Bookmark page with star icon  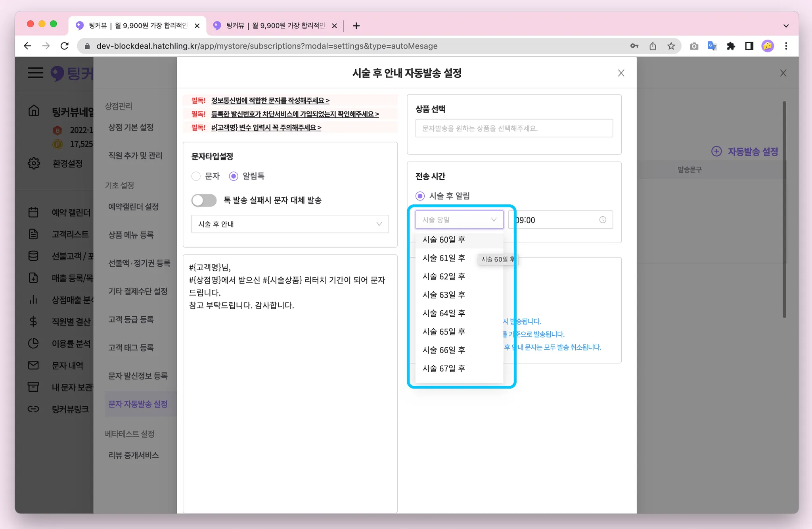coord(671,46)
